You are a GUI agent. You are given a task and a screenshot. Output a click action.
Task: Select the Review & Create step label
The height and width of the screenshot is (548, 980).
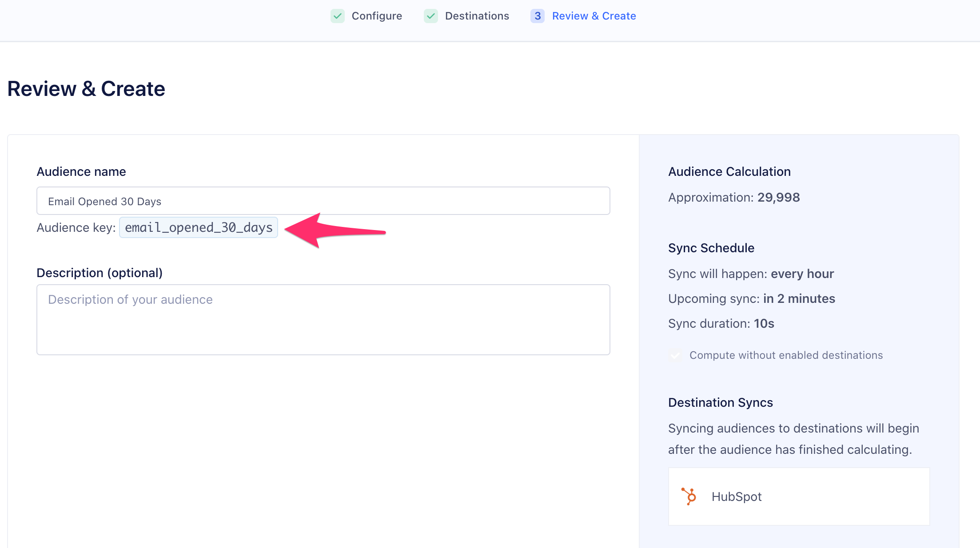click(594, 16)
